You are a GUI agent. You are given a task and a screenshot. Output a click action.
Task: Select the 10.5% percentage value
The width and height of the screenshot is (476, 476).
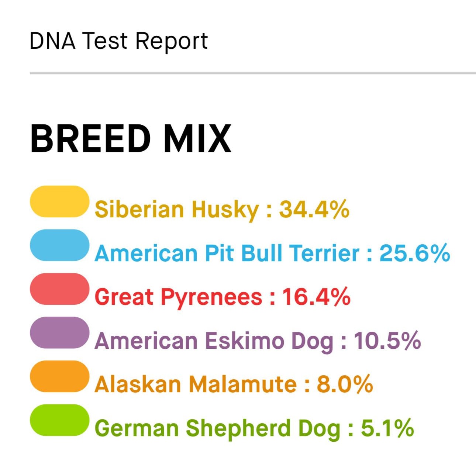pos(387,341)
